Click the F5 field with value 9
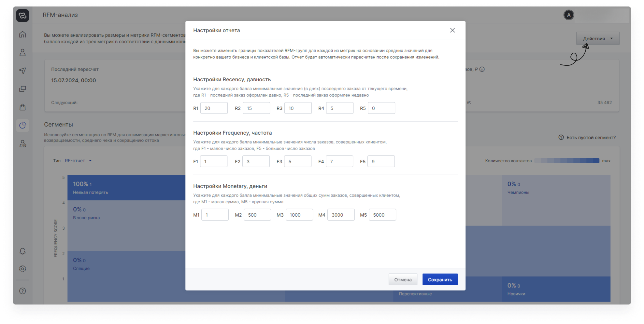This screenshot has width=644, height=324. point(381,161)
